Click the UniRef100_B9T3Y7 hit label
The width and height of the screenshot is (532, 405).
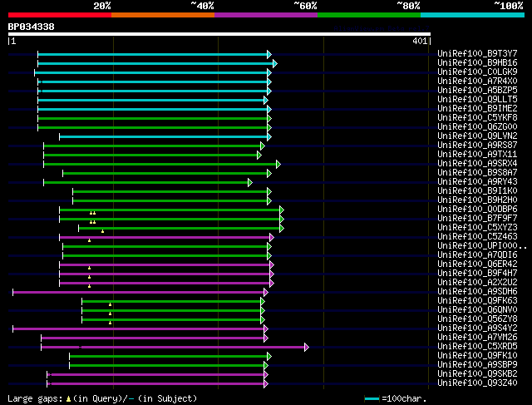click(x=477, y=53)
